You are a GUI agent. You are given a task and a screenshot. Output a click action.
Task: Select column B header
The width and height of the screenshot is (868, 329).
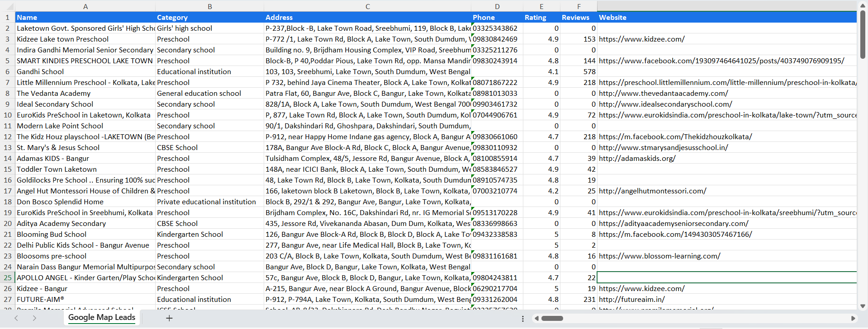(x=209, y=6)
